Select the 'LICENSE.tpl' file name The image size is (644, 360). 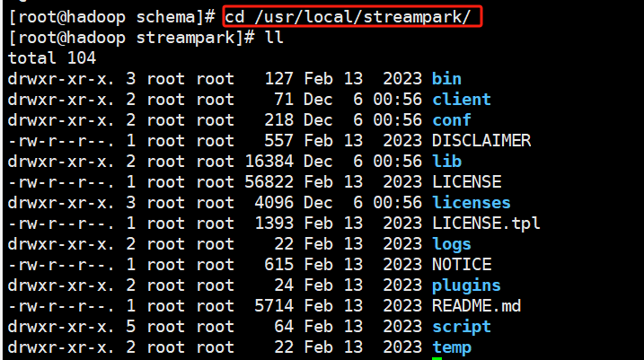pos(486,224)
